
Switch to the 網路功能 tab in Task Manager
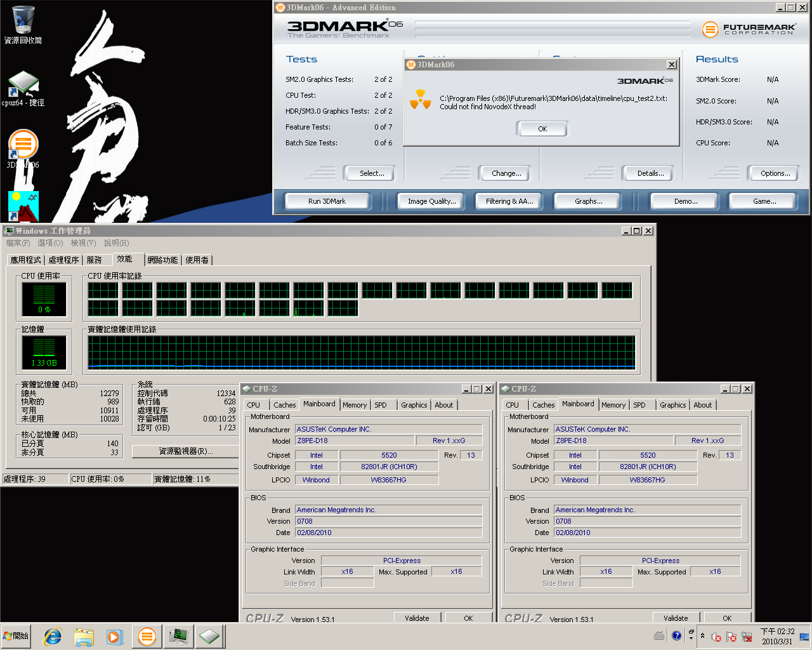coord(162,260)
